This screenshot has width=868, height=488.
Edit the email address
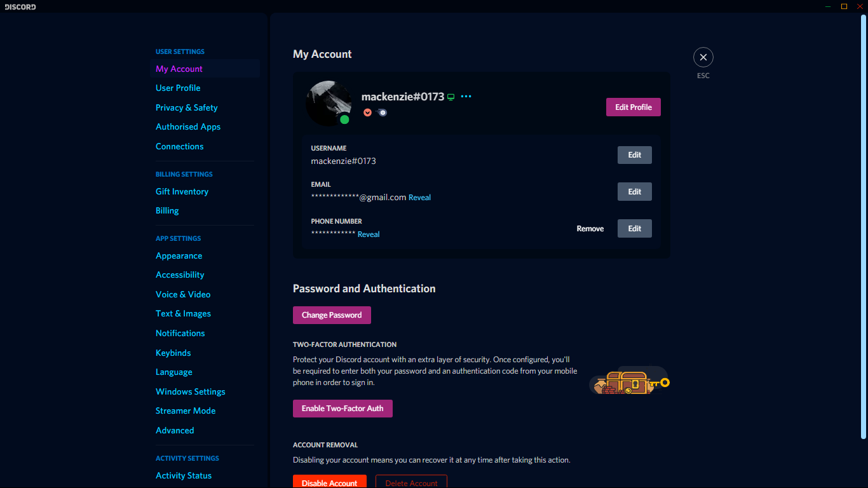coord(635,192)
